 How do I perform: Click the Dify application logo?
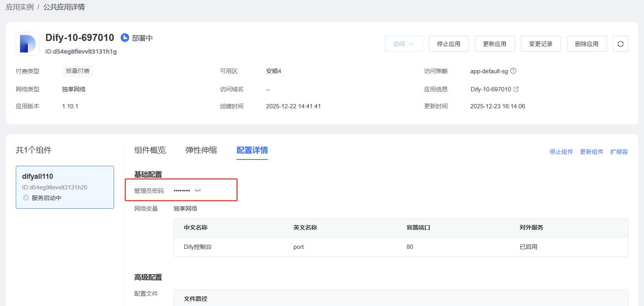click(x=28, y=44)
